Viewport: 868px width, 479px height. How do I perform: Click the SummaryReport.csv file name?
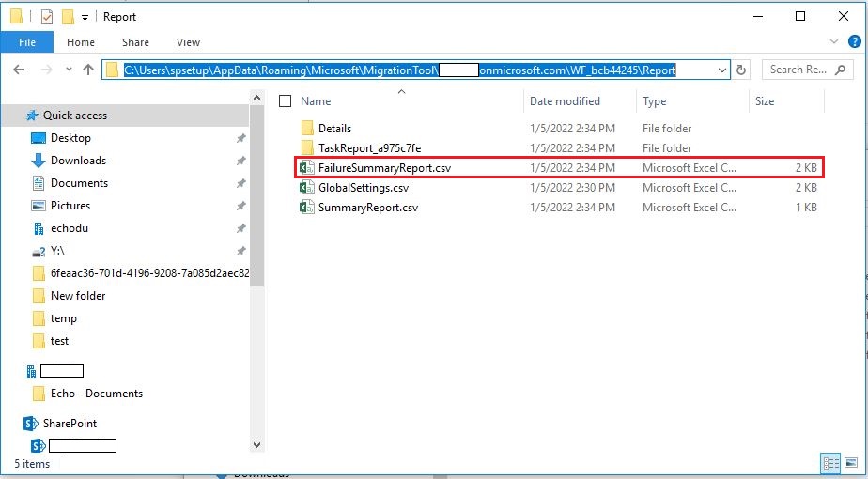(368, 208)
